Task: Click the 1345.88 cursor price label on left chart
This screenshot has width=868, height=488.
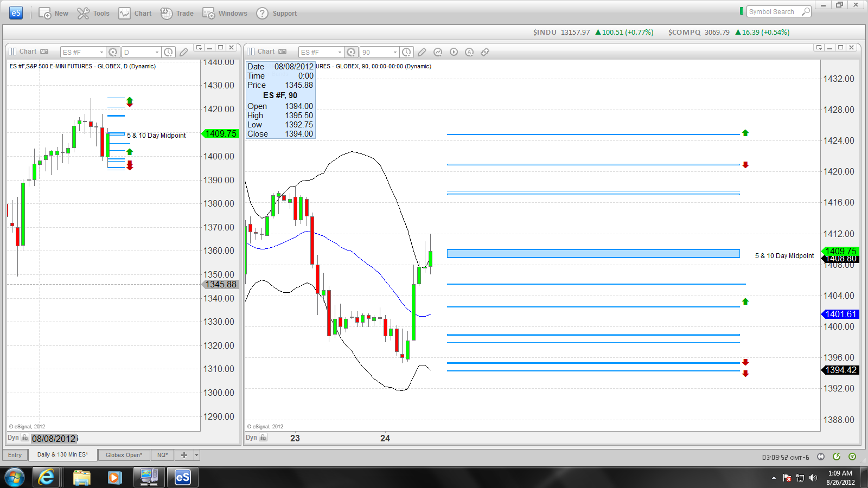Action: coord(220,284)
